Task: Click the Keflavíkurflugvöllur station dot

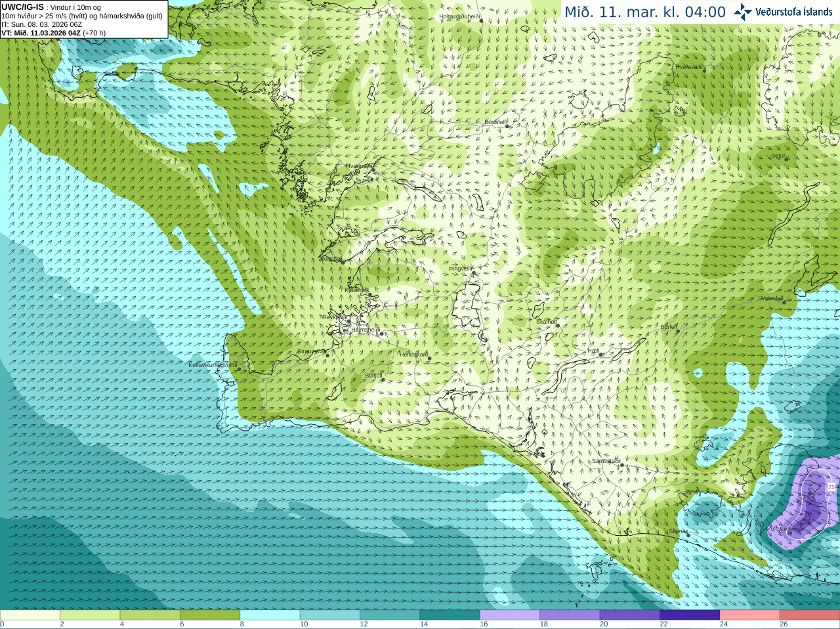Action: pyautogui.click(x=239, y=369)
